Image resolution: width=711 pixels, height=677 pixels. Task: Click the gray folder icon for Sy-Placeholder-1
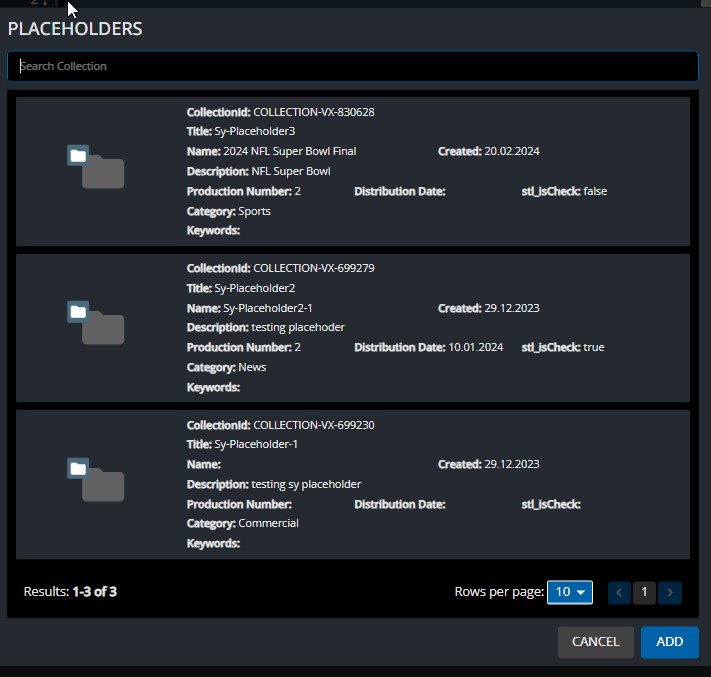pos(102,486)
